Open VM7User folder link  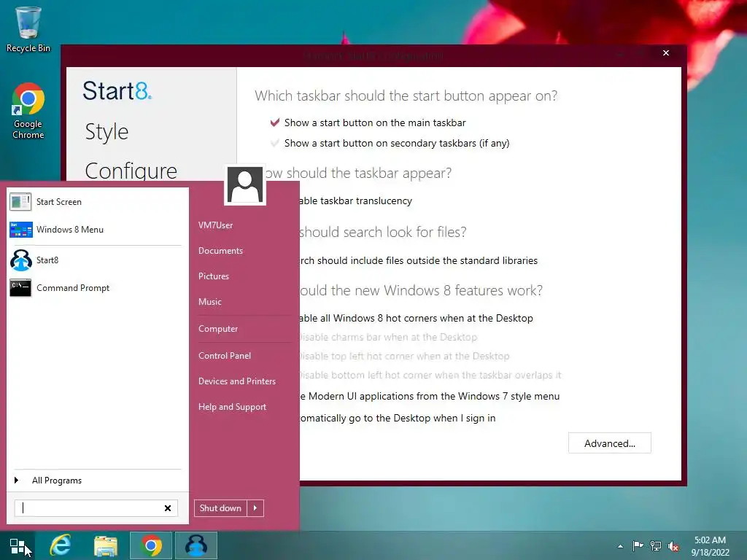(216, 225)
